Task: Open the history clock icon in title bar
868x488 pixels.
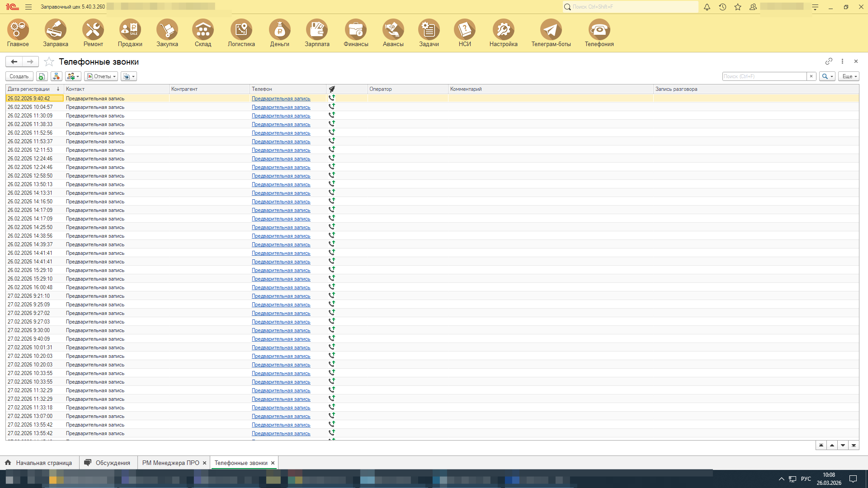Action: [722, 7]
